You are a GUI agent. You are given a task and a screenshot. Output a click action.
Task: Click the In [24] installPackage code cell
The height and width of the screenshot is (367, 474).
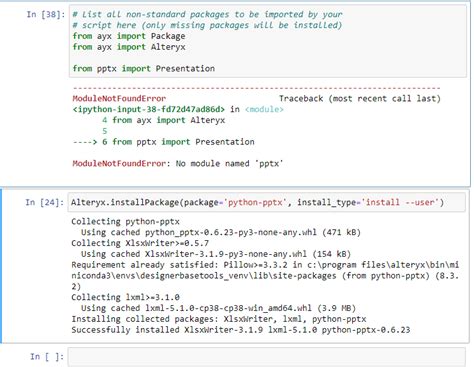tap(266, 202)
